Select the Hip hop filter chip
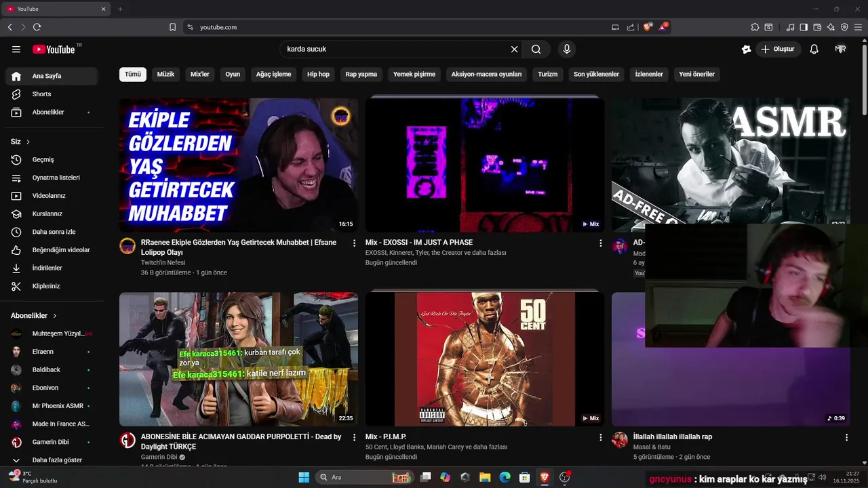 tap(318, 74)
